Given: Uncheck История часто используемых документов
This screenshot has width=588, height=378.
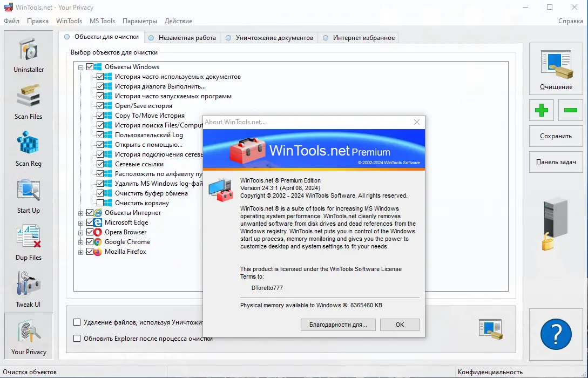Looking at the screenshot, I should (x=100, y=77).
